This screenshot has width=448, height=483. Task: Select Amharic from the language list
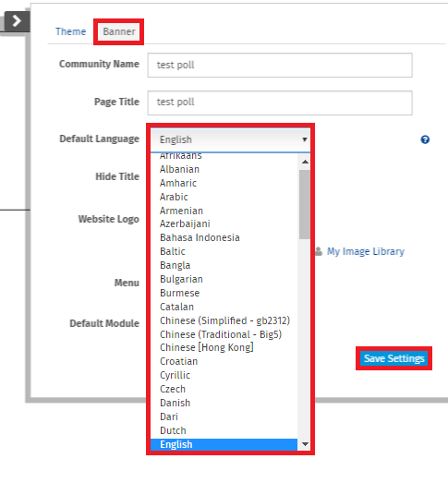(x=224, y=183)
